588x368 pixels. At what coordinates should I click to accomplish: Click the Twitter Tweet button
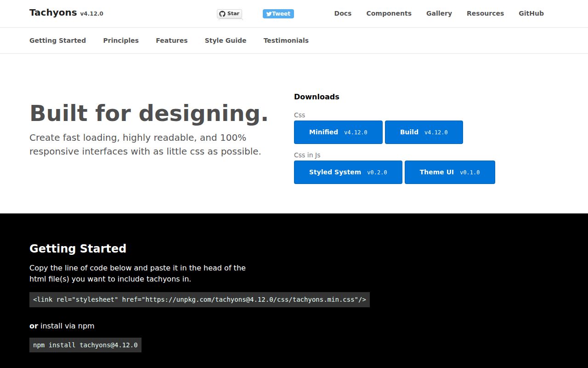click(278, 14)
